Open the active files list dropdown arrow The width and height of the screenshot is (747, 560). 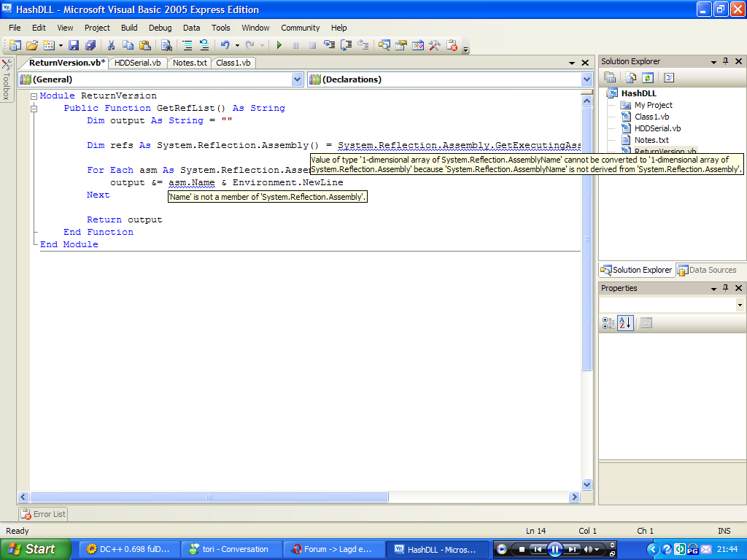pos(572,63)
